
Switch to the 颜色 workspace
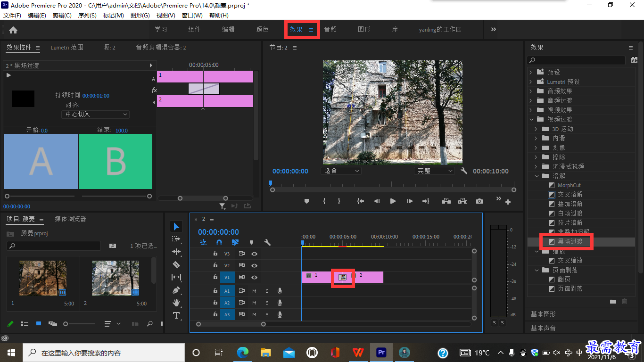point(263,29)
